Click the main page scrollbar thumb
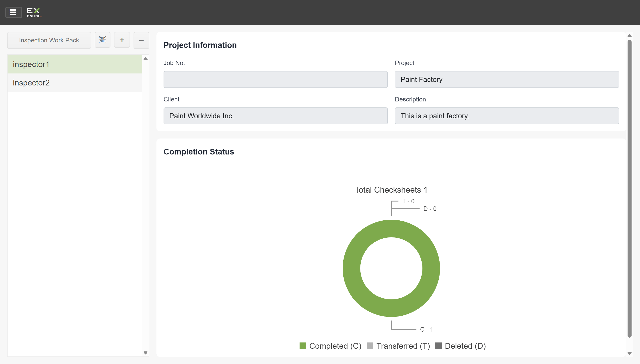The image size is (640, 364). click(629, 189)
